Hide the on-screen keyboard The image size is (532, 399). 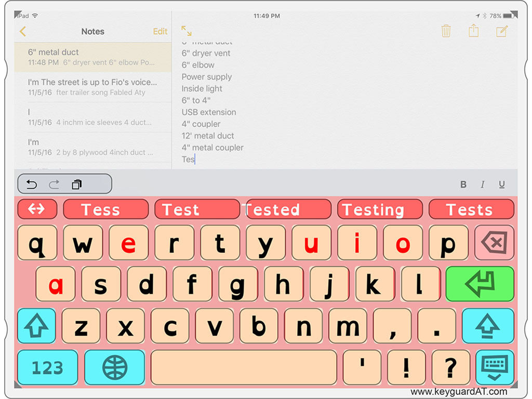(x=494, y=367)
